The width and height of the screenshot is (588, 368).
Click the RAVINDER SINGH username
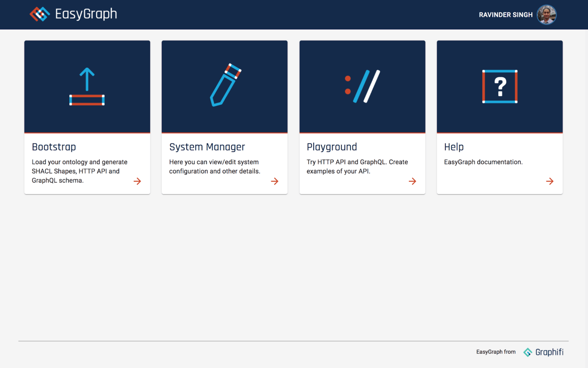506,15
